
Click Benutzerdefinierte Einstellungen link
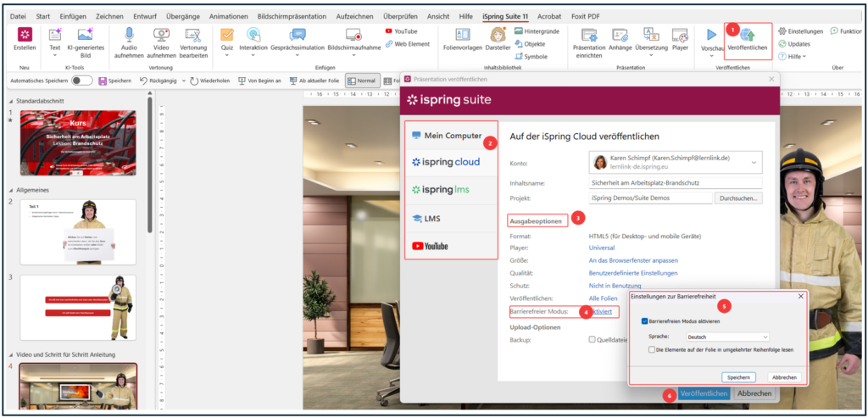(632, 273)
